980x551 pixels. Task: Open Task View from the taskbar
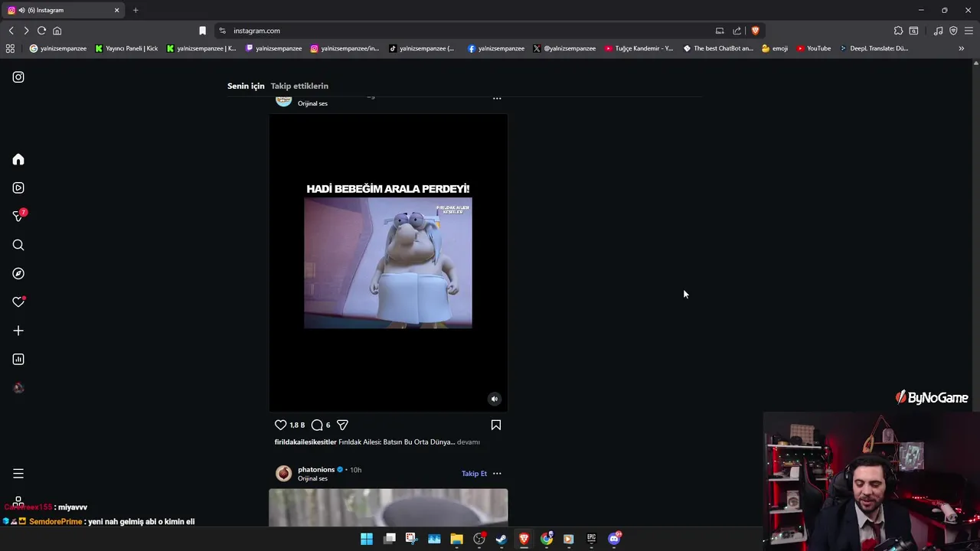point(389,539)
